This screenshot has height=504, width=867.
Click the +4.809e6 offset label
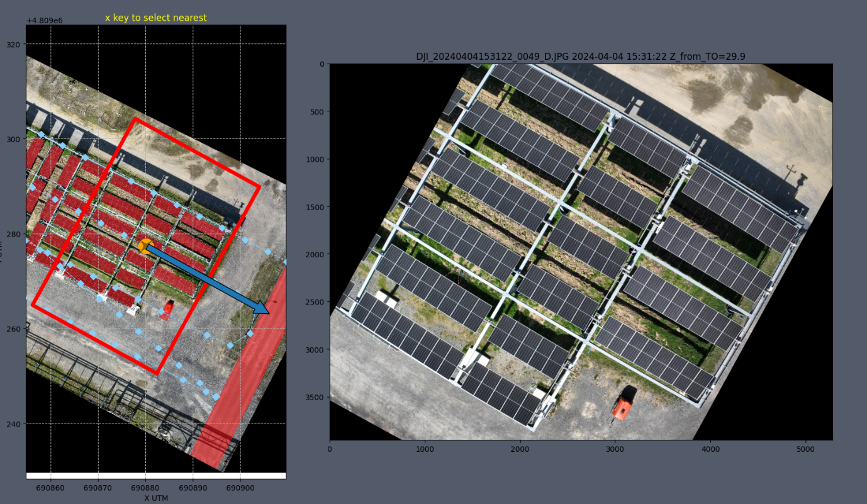click(45, 21)
